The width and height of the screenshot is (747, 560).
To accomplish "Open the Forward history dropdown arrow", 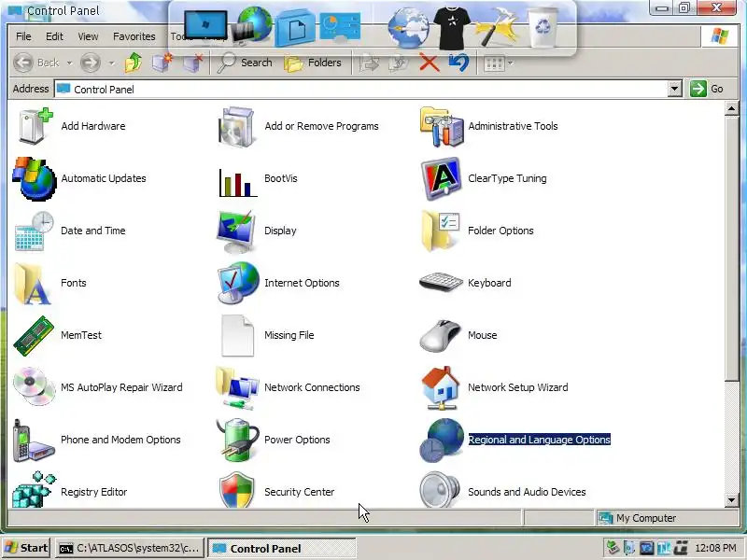I will tap(111, 63).
